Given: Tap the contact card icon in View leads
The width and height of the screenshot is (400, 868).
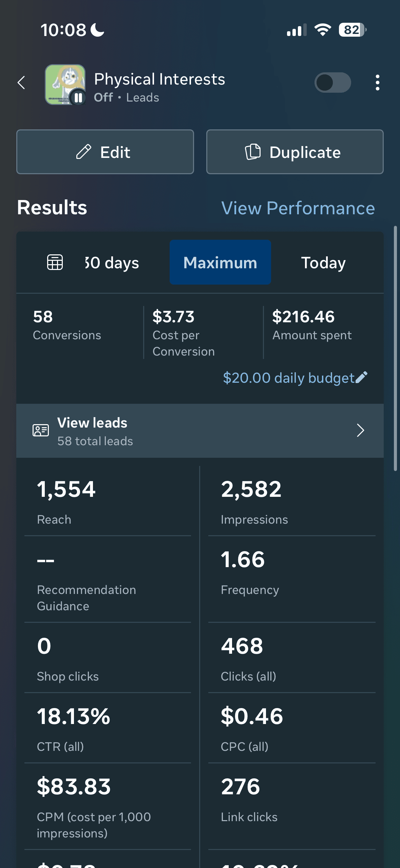Looking at the screenshot, I should click(40, 430).
